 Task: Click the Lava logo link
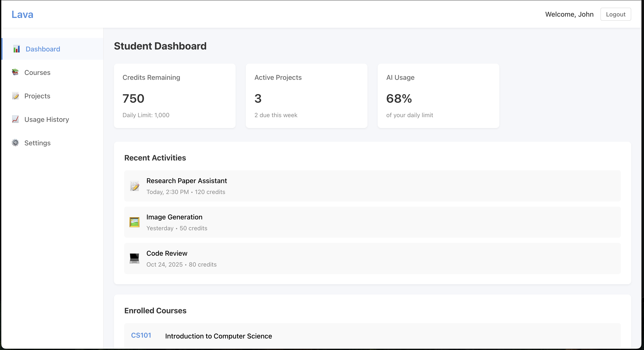(x=22, y=15)
